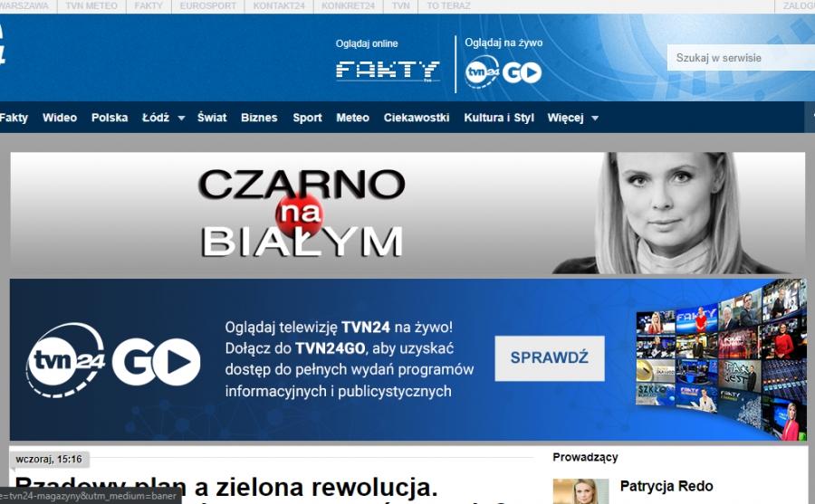This screenshot has height=504, width=815.
Task: Open the Biznes section
Action: (259, 118)
